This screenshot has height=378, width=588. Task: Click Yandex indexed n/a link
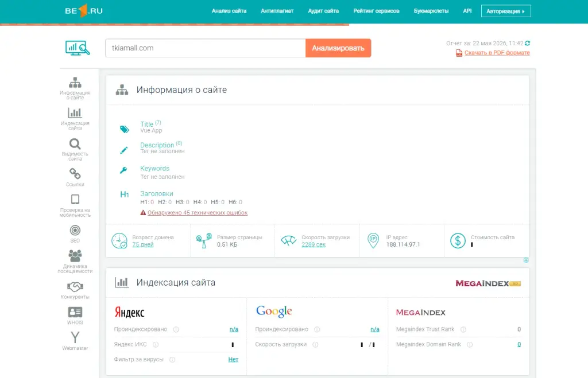tap(234, 329)
